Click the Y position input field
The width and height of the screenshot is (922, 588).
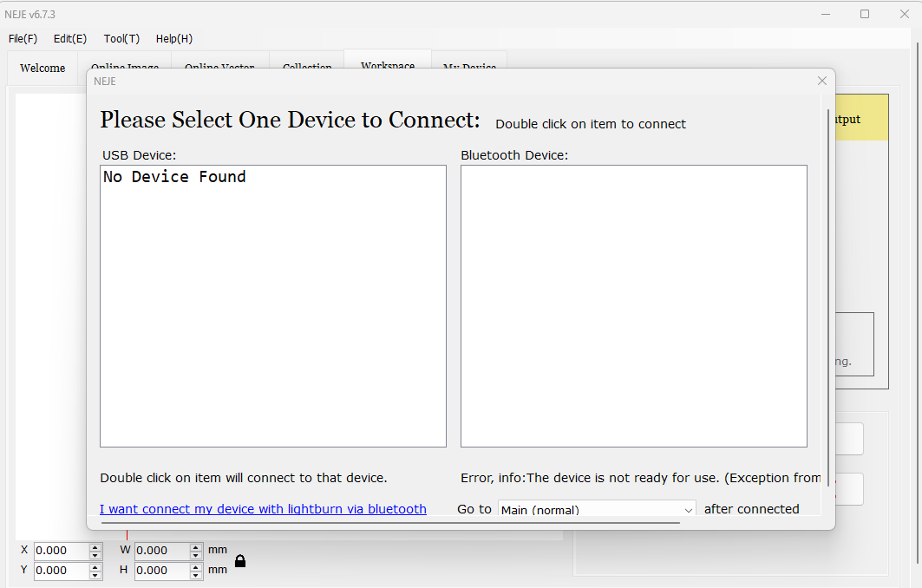tap(62, 571)
